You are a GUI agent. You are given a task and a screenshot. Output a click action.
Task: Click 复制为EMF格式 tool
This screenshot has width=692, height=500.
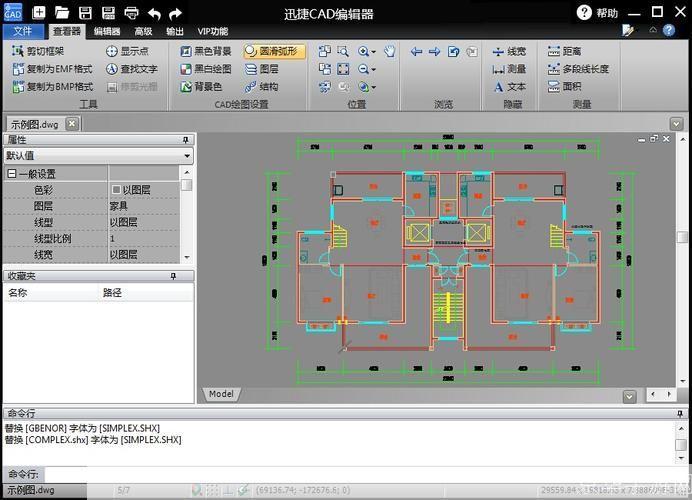click(53, 69)
